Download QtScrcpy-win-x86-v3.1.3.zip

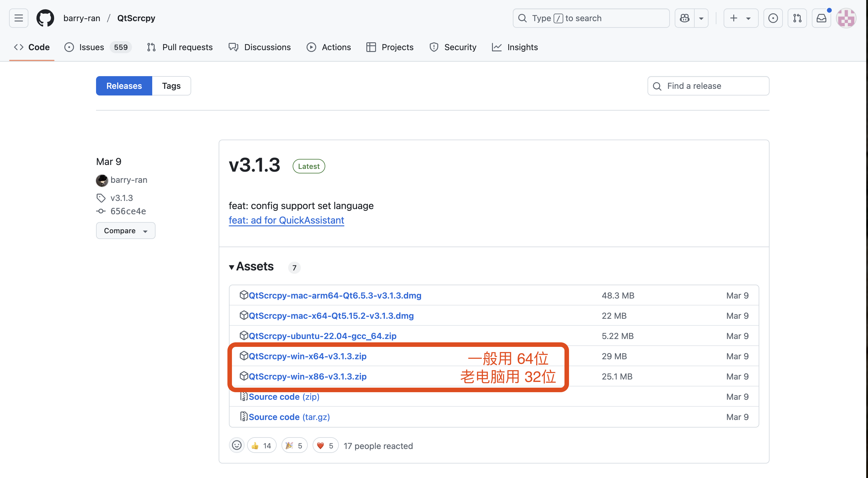coord(307,376)
